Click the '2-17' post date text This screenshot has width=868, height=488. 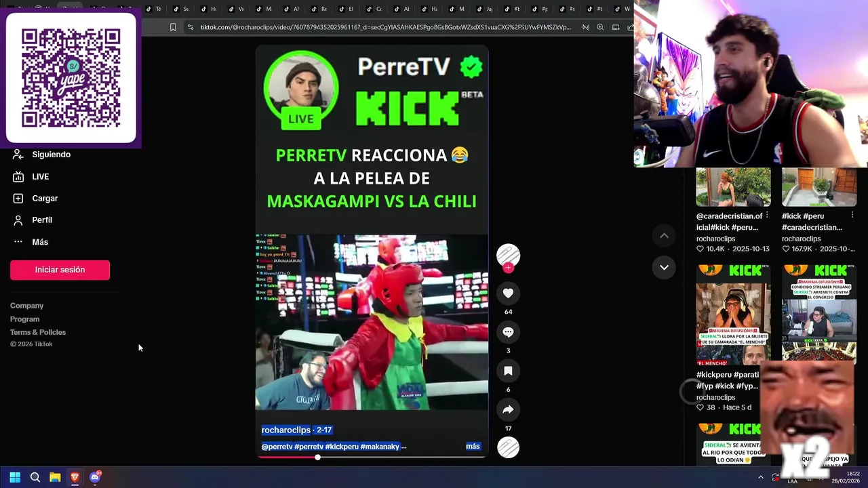click(324, 430)
